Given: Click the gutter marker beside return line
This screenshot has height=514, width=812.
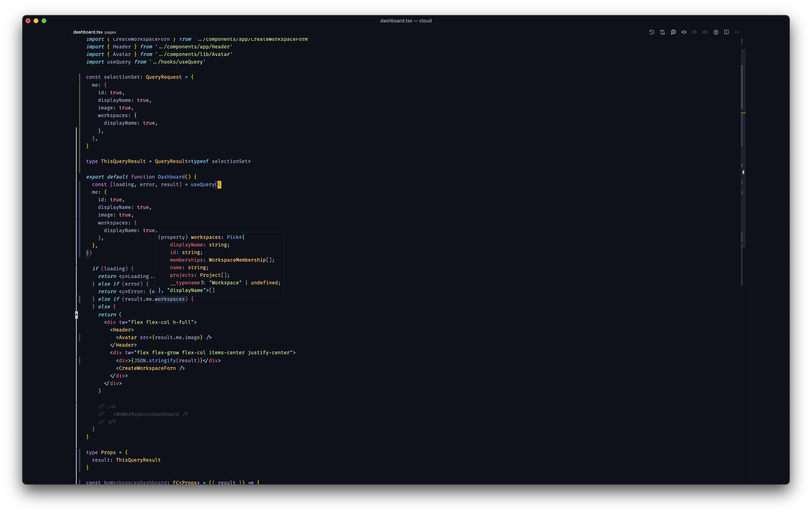Looking at the screenshot, I should (x=77, y=315).
